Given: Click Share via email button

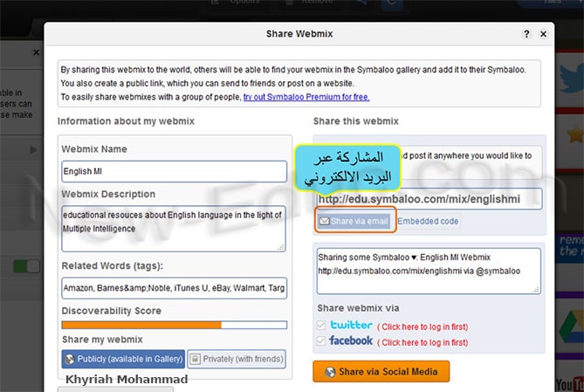Looking at the screenshot, I should (354, 221).
